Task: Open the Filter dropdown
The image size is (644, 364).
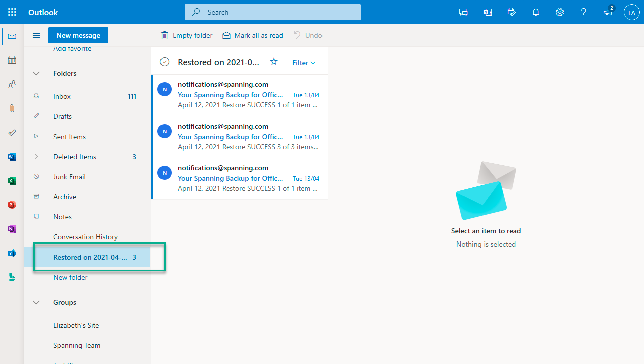Action: (304, 63)
